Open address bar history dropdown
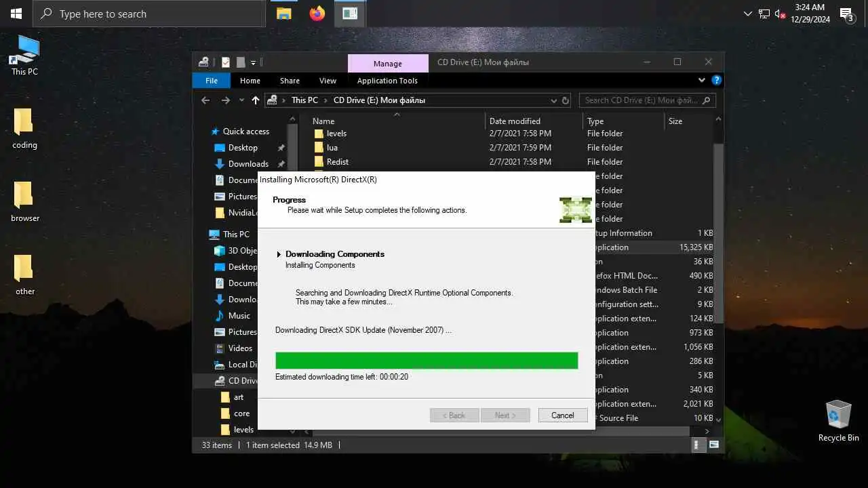The width and height of the screenshot is (868, 488). pyautogui.click(x=553, y=100)
